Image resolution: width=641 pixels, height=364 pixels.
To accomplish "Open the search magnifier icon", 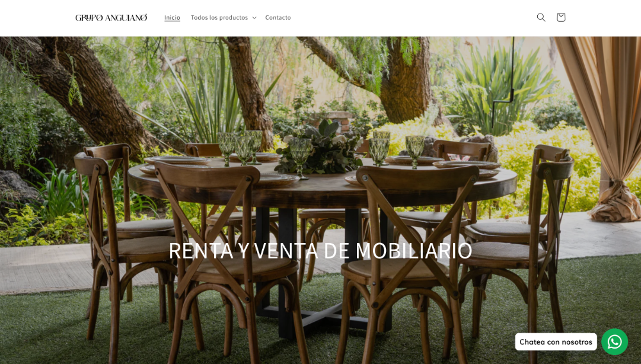I will 541,17.
